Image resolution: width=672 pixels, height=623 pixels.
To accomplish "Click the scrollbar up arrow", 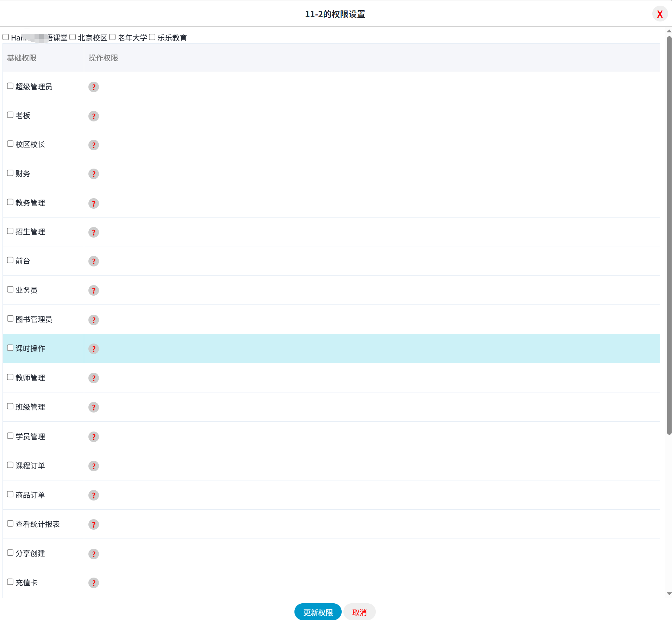I will coord(669,31).
